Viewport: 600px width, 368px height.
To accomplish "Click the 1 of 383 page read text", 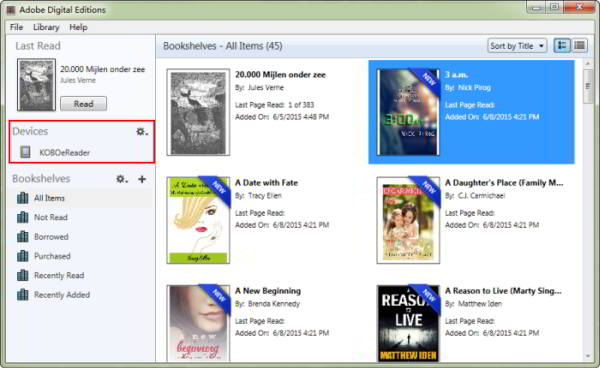I will (x=301, y=105).
